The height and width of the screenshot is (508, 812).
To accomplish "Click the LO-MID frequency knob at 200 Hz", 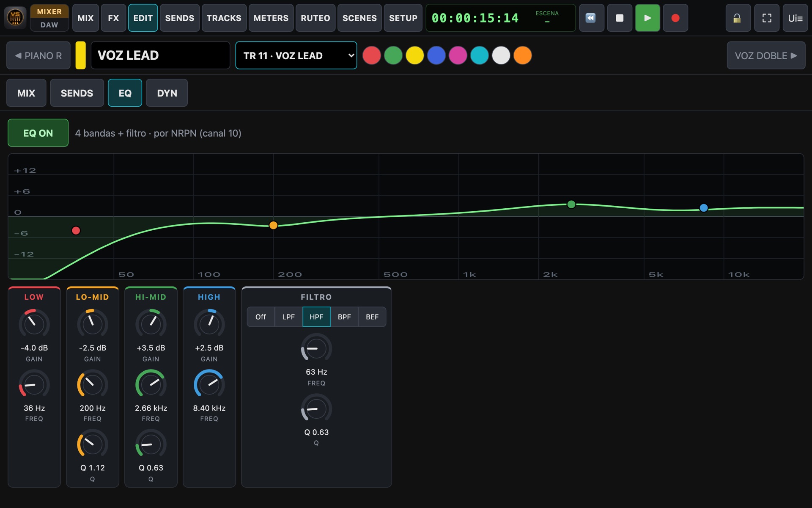I will (92, 384).
